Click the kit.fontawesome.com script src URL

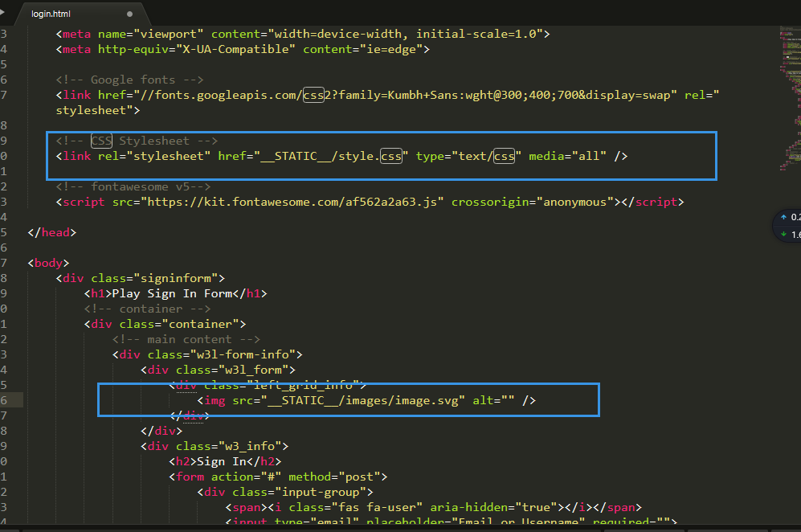[x=292, y=203]
